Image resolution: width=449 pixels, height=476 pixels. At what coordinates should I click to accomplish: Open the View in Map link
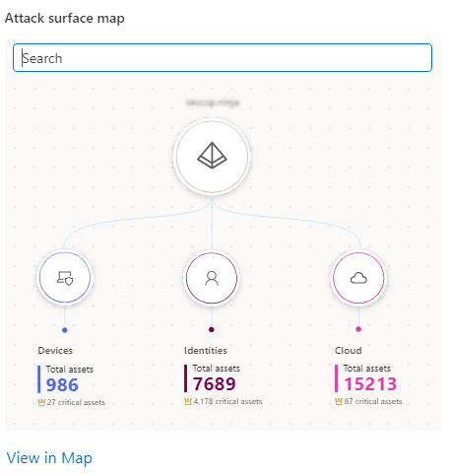pos(49,458)
